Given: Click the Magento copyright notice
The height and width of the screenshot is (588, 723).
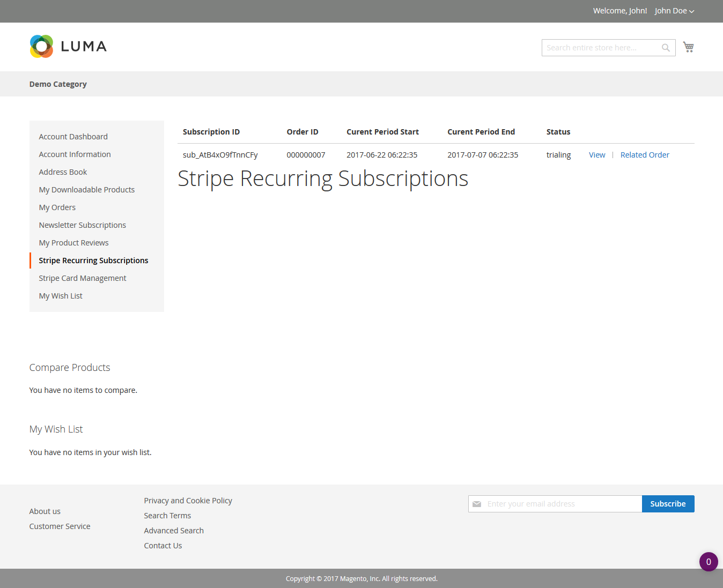Looking at the screenshot, I should 361,579.
